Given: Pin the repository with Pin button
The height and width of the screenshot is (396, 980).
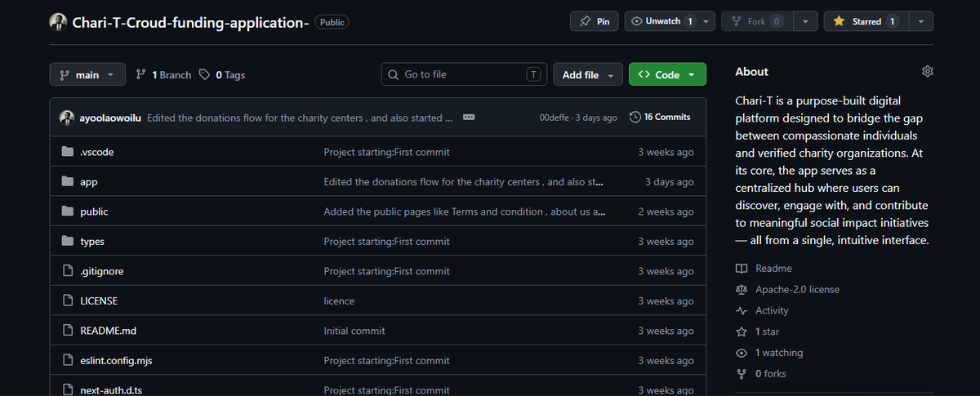Looking at the screenshot, I should click(x=594, y=22).
